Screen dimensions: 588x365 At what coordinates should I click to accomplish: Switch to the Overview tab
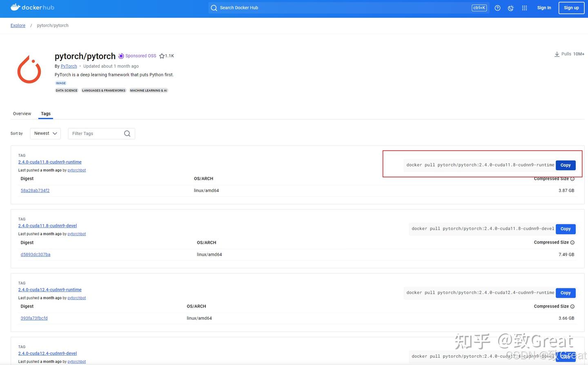(22, 114)
